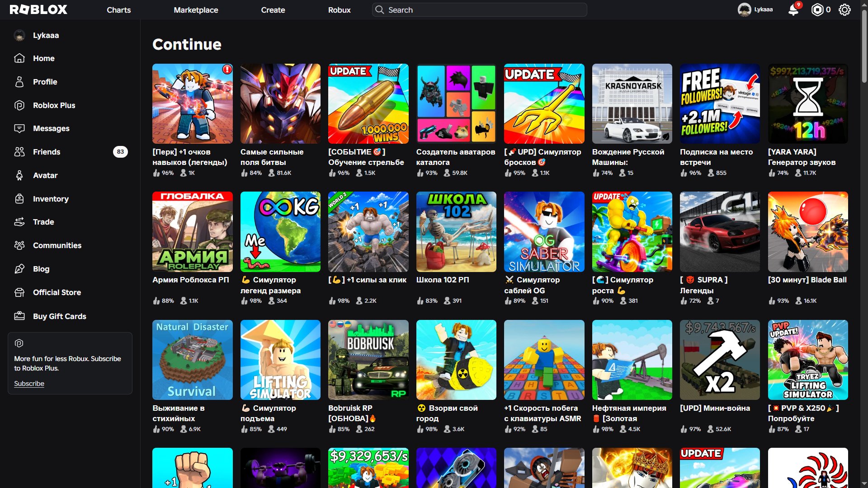Open the Continue section heading
Image resolution: width=868 pixels, height=488 pixels.
pyautogui.click(x=187, y=44)
